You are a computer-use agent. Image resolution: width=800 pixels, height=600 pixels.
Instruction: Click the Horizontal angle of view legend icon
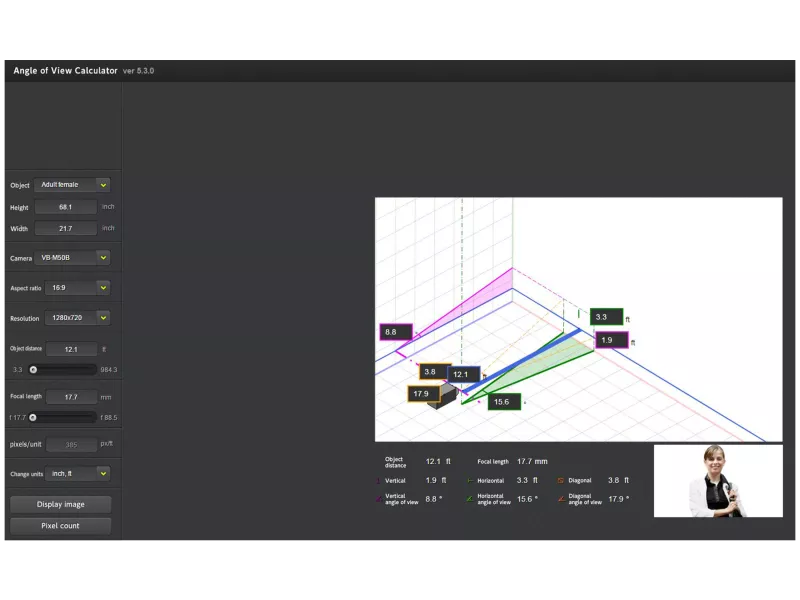[x=470, y=498]
